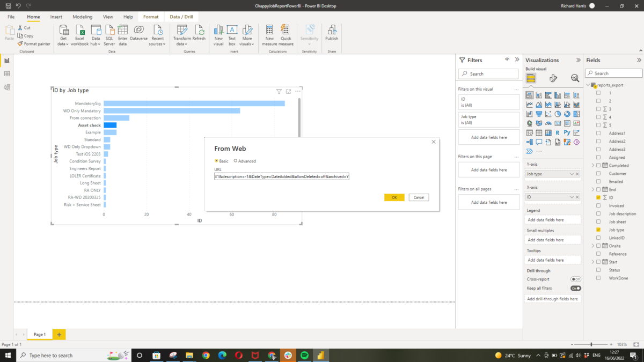Select the Python visual

click(566, 132)
